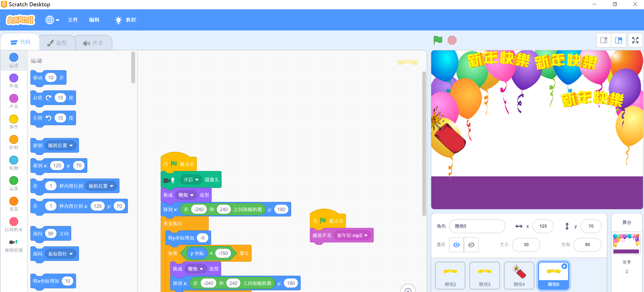Show sprite using the eye button

point(456,245)
